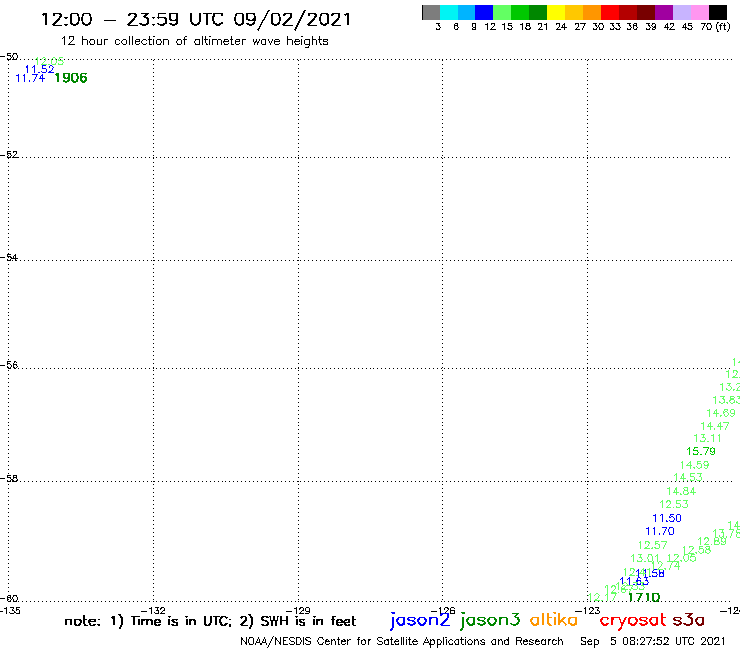
Task: Click the note about Time in UTC
Action: pyautogui.click(x=210, y=621)
